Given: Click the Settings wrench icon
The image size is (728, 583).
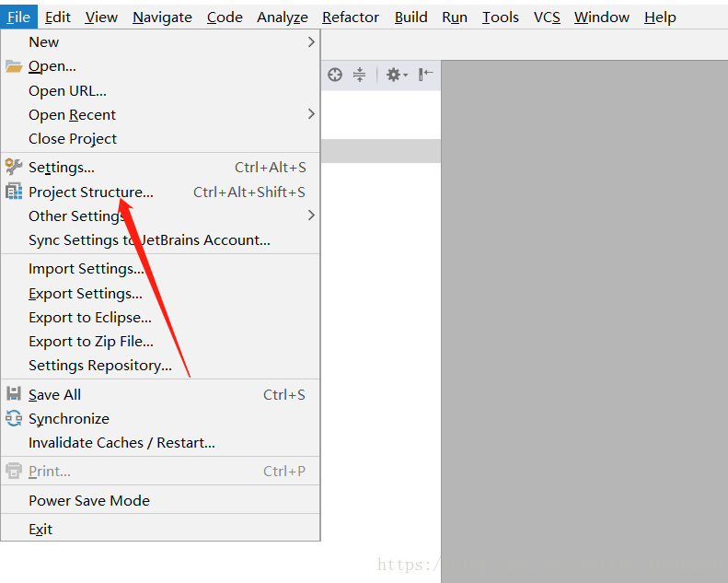Looking at the screenshot, I should pyautogui.click(x=14, y=167).
